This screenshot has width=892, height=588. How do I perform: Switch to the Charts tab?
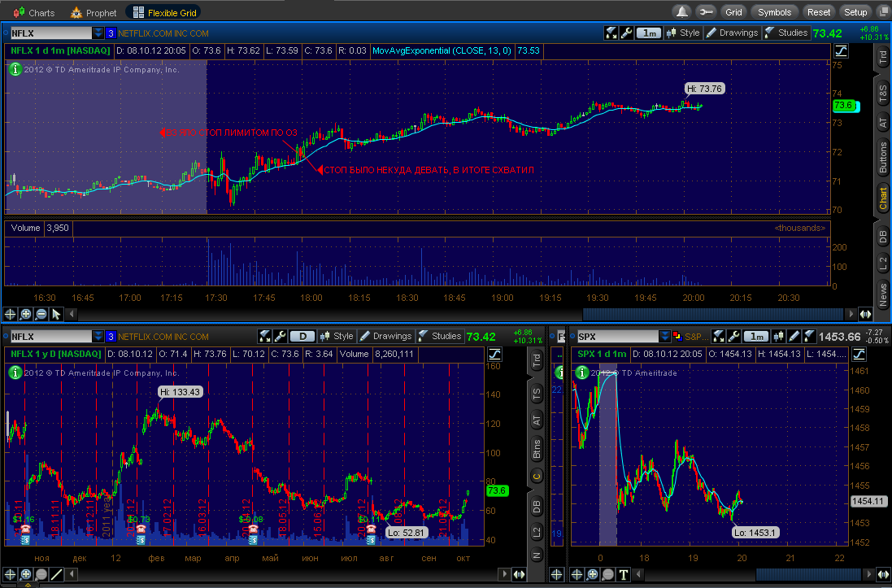tap(35, 12)
